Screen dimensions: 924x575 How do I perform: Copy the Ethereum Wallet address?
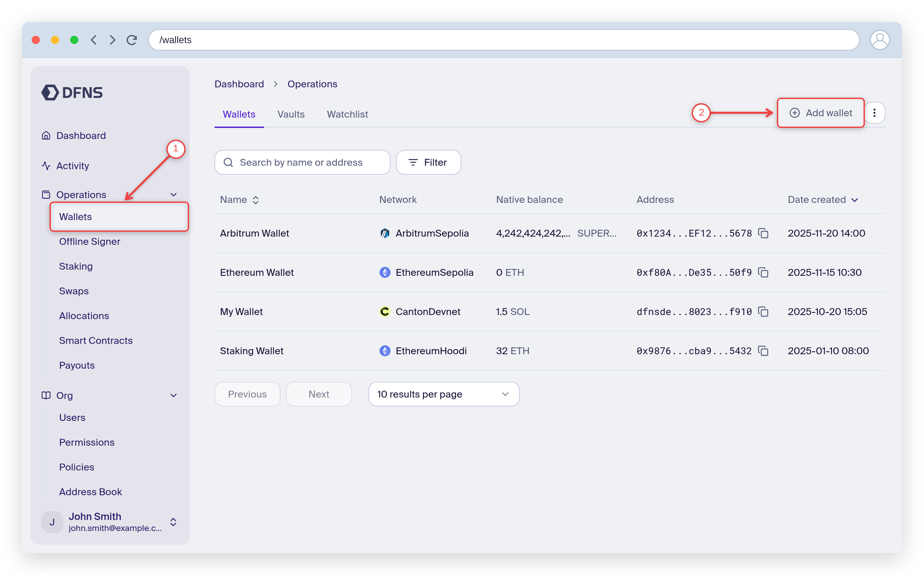point(763,272)
